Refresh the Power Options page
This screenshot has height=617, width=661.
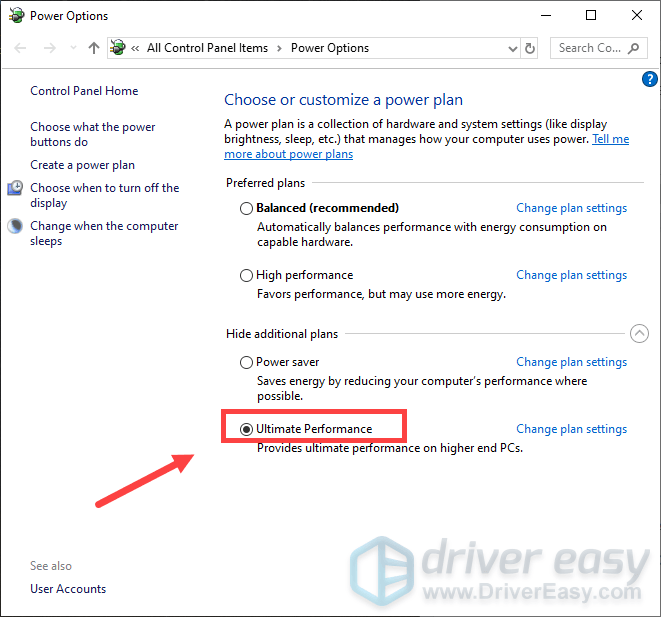[530, 48]
